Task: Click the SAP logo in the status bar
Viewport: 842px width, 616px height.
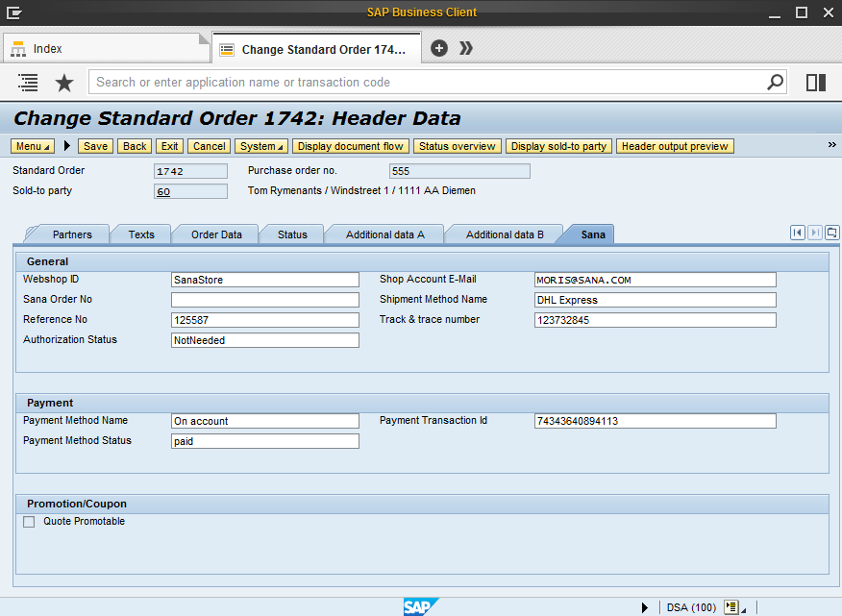Action: click(x=421, y=606)
